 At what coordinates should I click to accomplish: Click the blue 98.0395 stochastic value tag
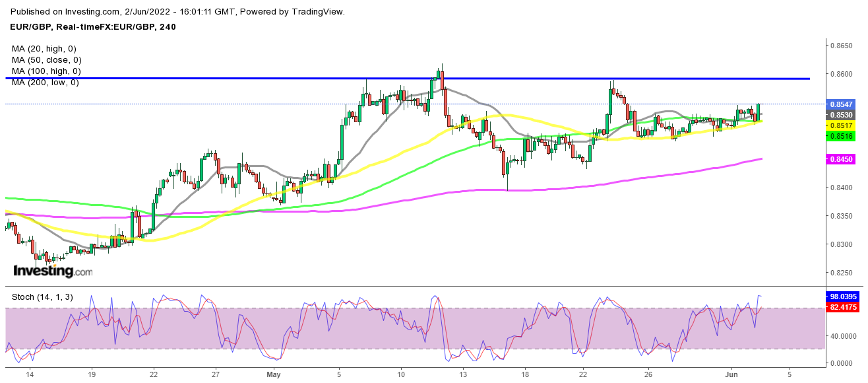click(x=844, y=298)
